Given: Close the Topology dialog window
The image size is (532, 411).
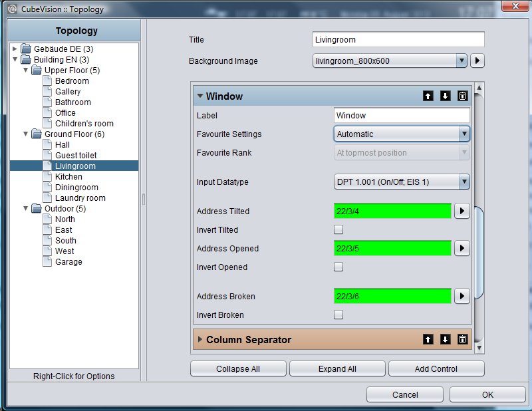Looking at the screenshot, I should point(515,6).
